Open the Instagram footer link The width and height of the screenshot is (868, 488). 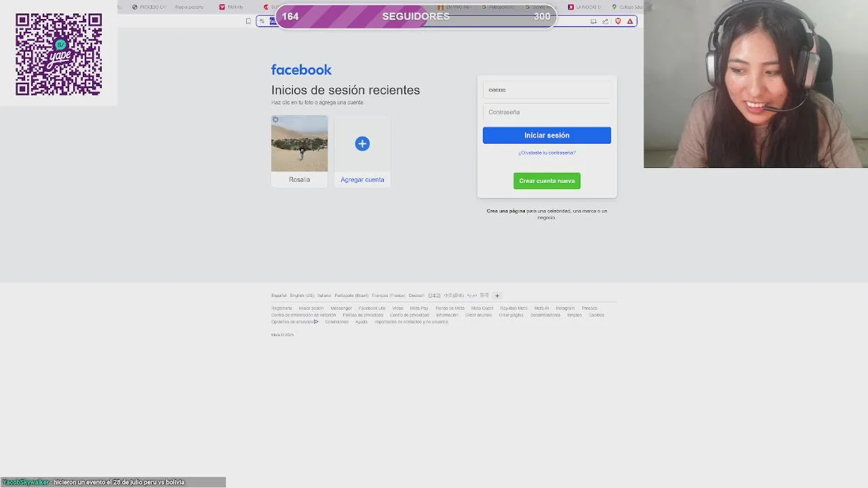(x=565, y=308)
